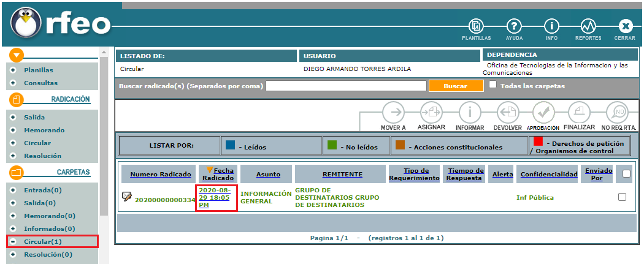The width and height of the screenshot is (644, 264).
Task: Tick the checkbox for radicado 20200000000334
Action: point(622,197)
